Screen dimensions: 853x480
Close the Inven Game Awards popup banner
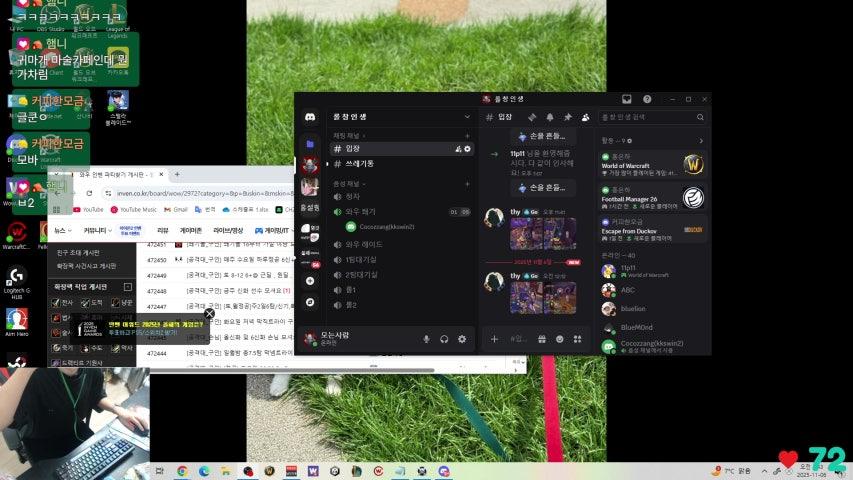point(209,313)
